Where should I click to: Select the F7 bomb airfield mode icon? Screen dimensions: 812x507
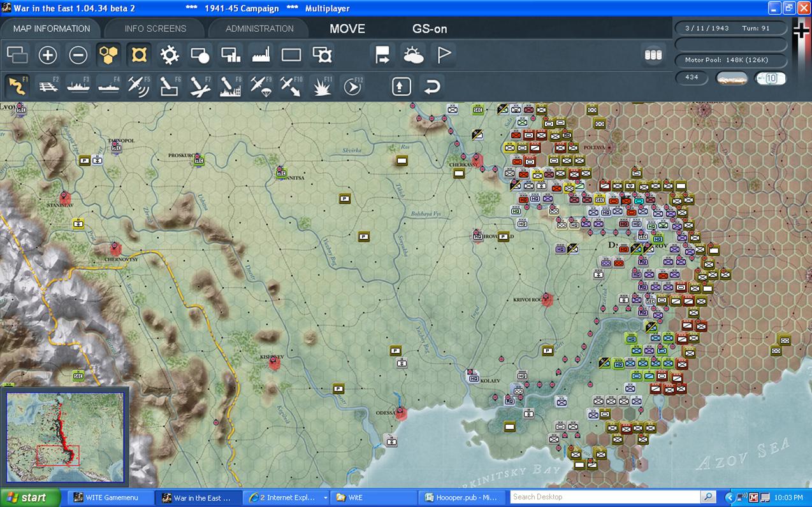click(199, 86)
